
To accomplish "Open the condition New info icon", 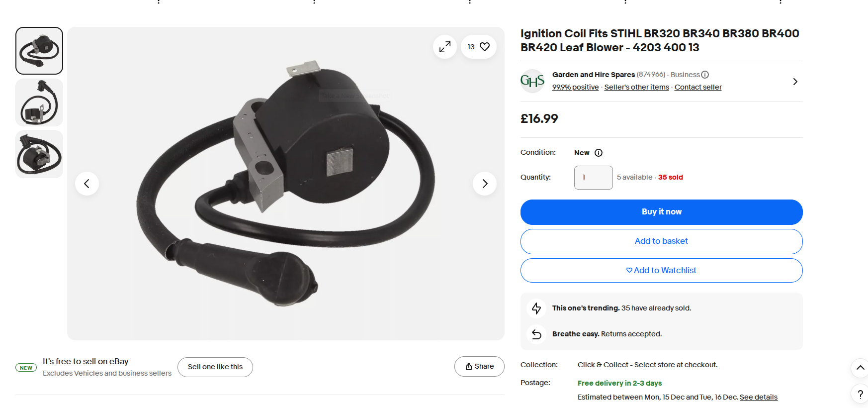I will (599, 153).
